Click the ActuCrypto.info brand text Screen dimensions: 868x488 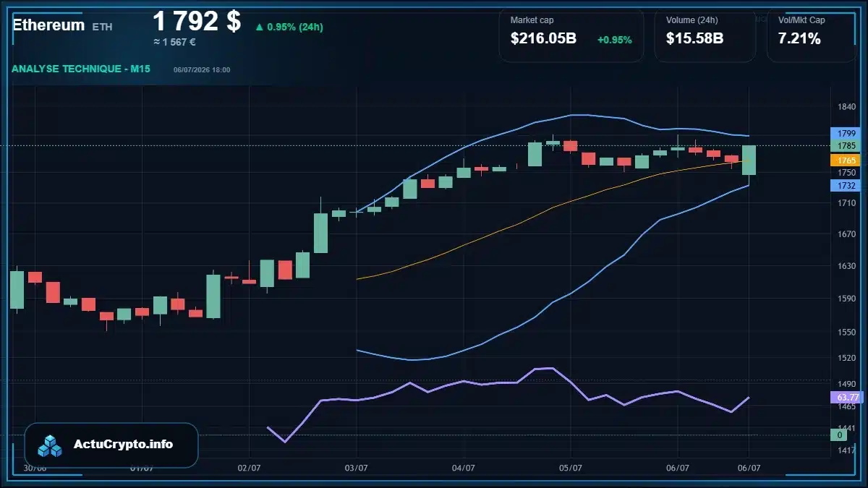point(123,445)
